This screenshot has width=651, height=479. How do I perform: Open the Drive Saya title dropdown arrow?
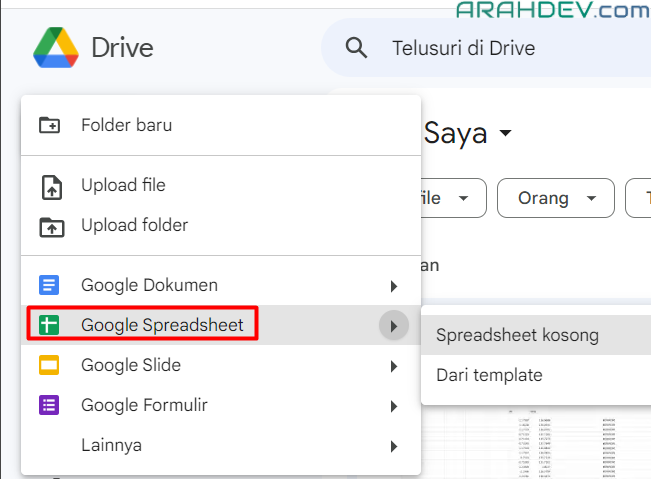click(505, 133)
